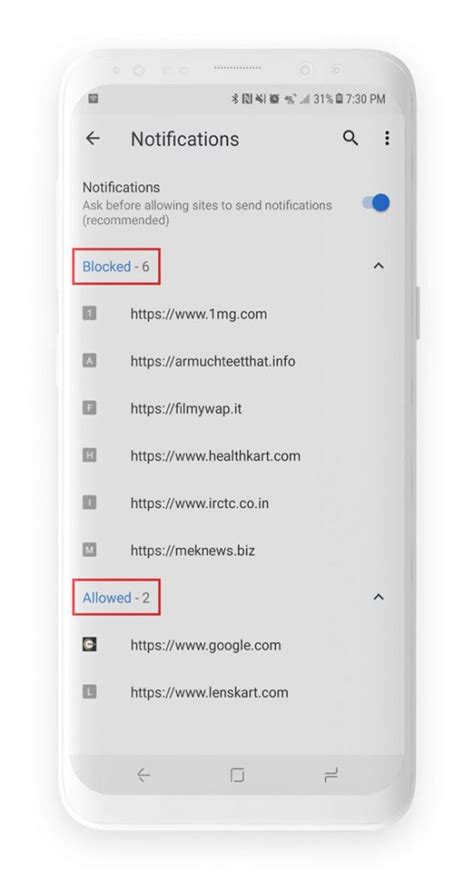
Task: Toggle the Notifications switch off
Action: [x=375, y=203]
